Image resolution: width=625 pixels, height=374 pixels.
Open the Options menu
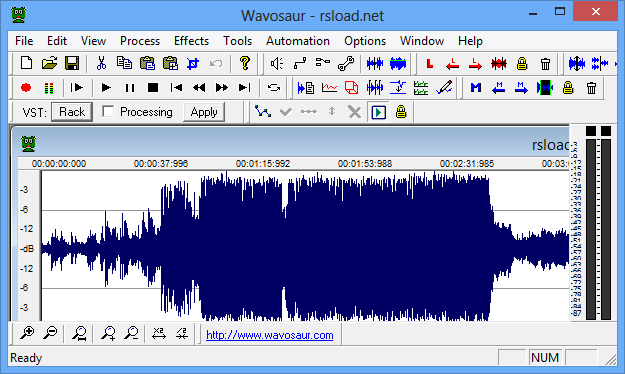click(365, 41)
